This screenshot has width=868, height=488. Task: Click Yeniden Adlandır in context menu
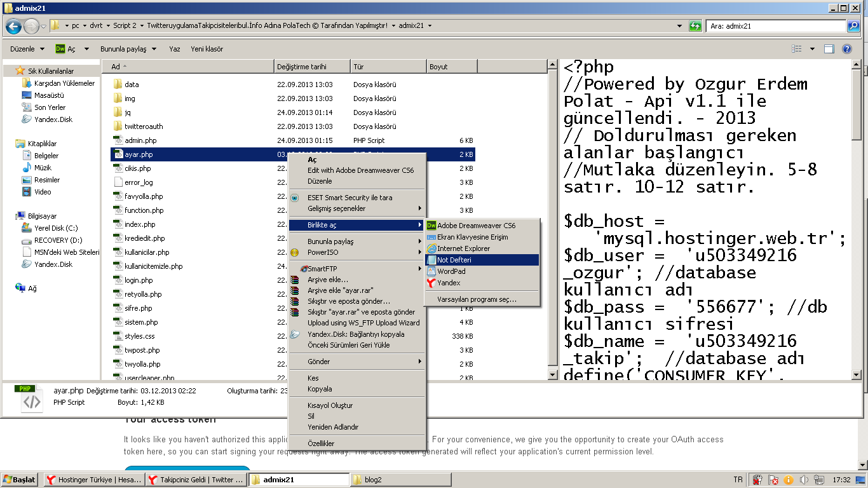[x=356, y=427]
